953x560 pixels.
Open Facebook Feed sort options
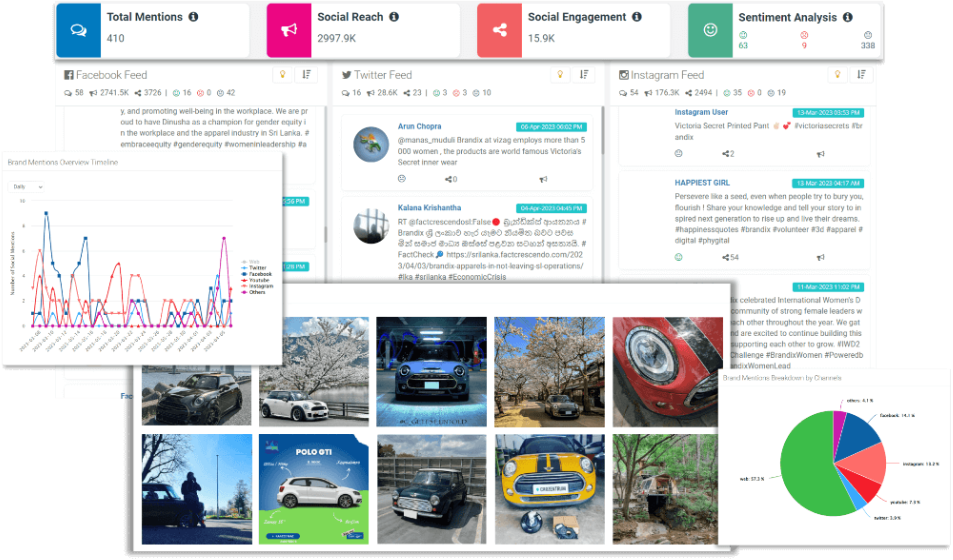coord(306,74)
